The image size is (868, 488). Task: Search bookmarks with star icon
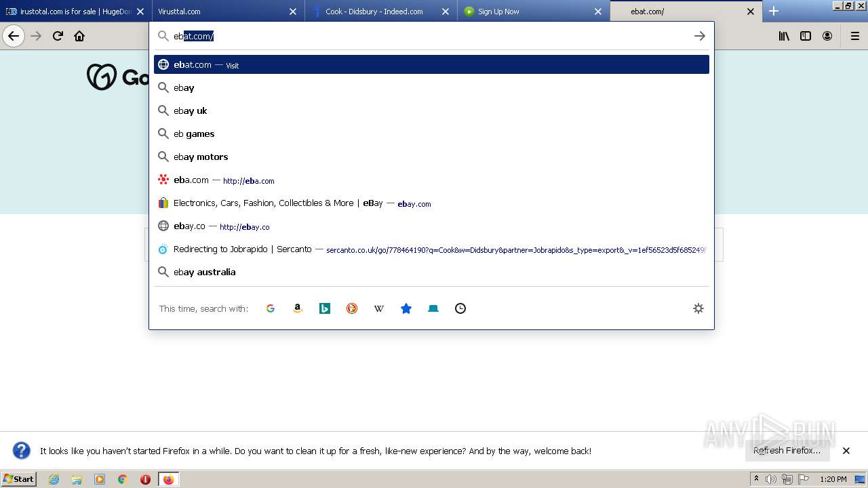point(406,308)
